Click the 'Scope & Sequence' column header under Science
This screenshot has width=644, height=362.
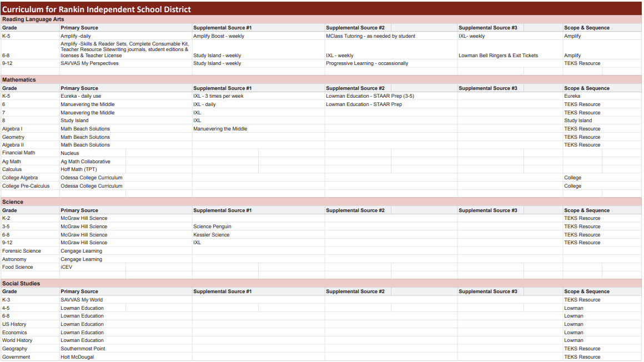(586, 210)
